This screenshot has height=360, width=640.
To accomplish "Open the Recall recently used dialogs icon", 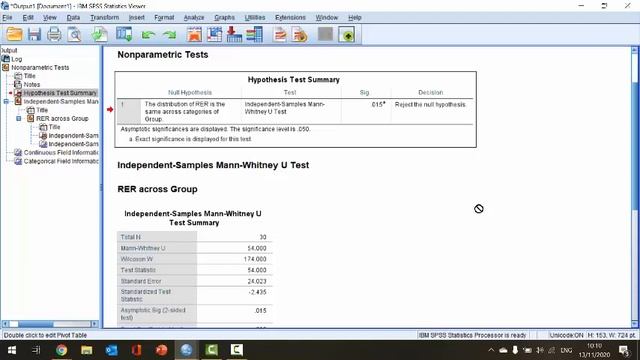I will pos(124,34).
